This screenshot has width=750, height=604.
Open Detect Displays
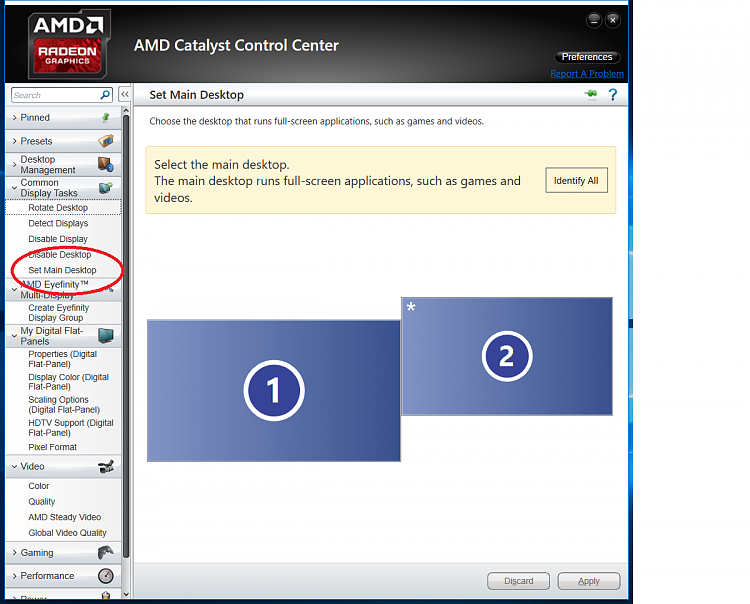[58, 223]
